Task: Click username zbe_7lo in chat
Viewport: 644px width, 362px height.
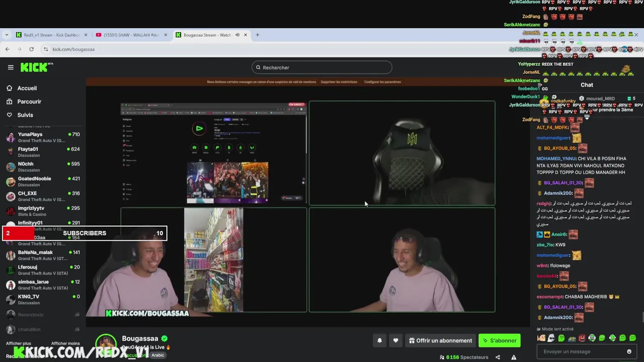Action: pyautogui.click(x=545, y=245)
